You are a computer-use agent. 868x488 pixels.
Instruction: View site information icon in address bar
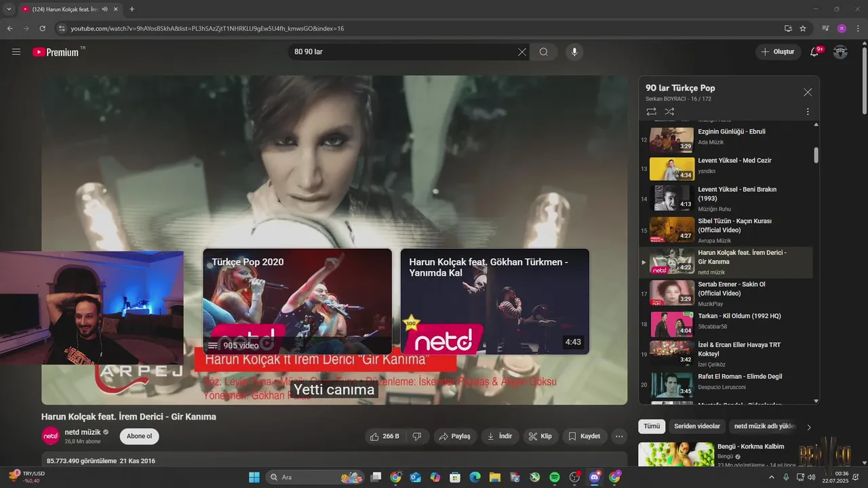click(61, 28)
